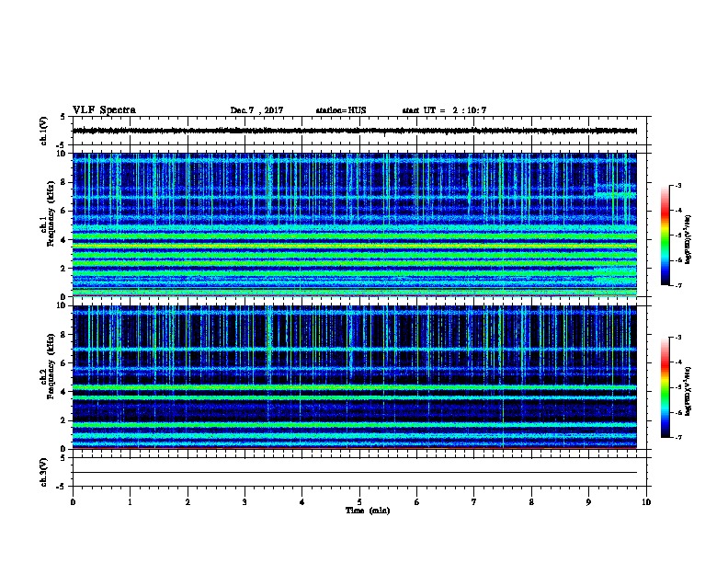Click the "-7" label on ch.2 colorbar

pos(677,438)
